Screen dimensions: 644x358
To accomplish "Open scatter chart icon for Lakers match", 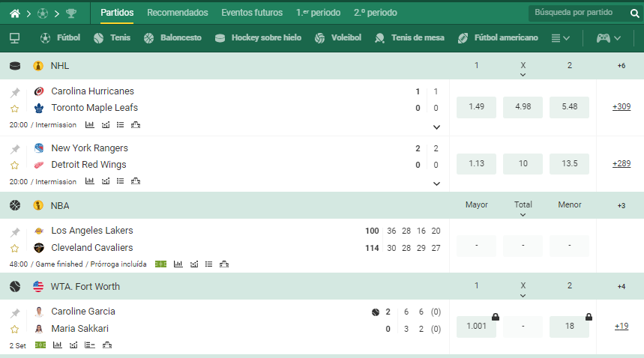I will 194,264.
